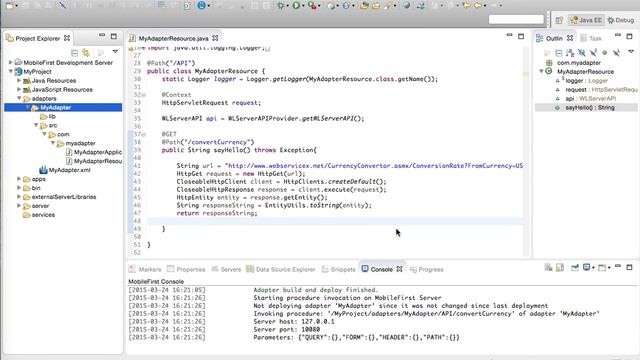This screenshot has width=640, height=360.
Task: Open Run button dropdown arrow
Action: [x=303, y=6]
